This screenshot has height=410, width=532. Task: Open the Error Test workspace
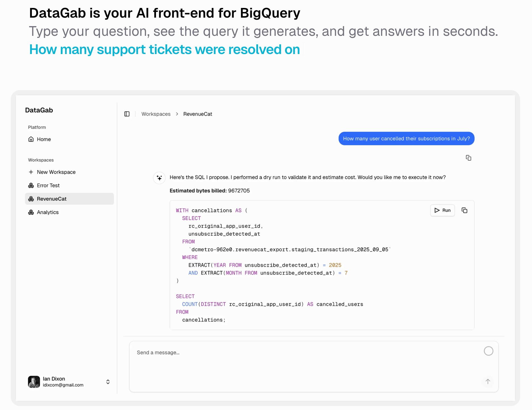click(48, 185)
